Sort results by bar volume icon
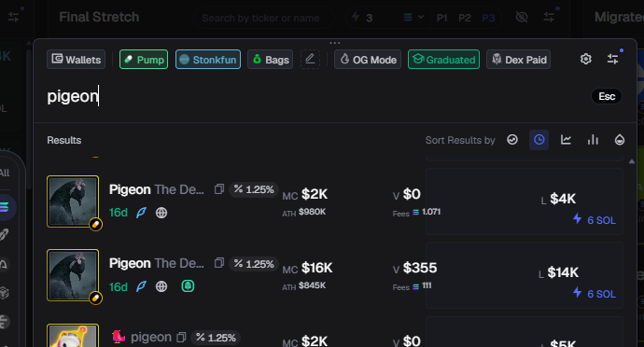644x347 pixels. click(x=593, y=140)
